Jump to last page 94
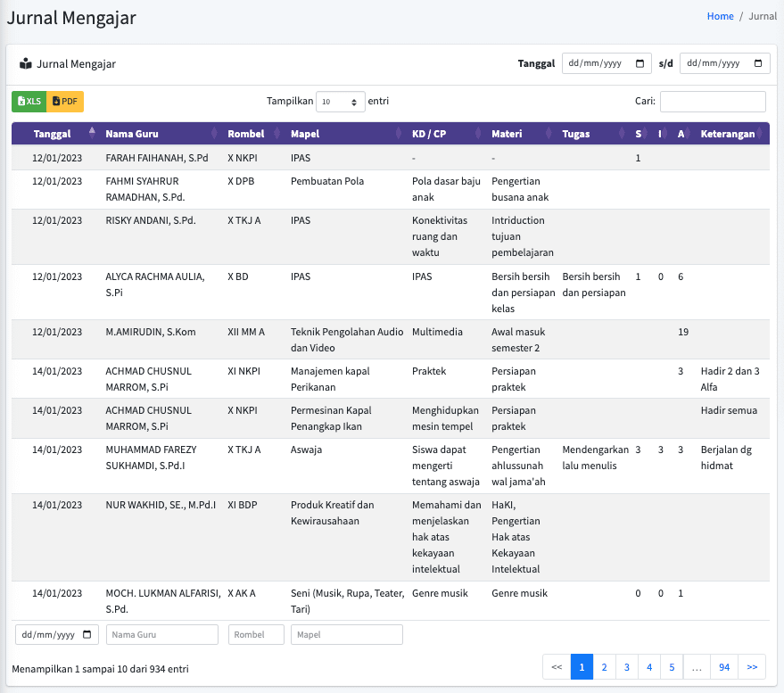This screenshot has width=784, height=693. click(x=724, y=667)
